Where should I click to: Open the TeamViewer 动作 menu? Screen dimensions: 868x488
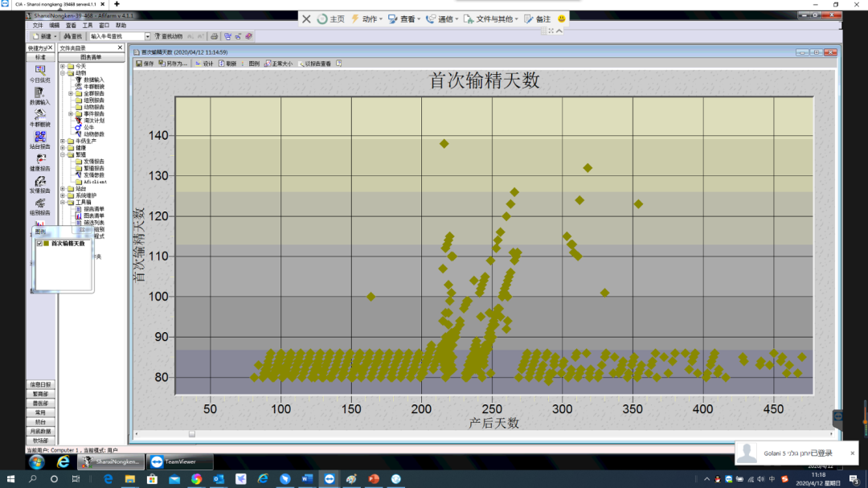coord(366,18)
